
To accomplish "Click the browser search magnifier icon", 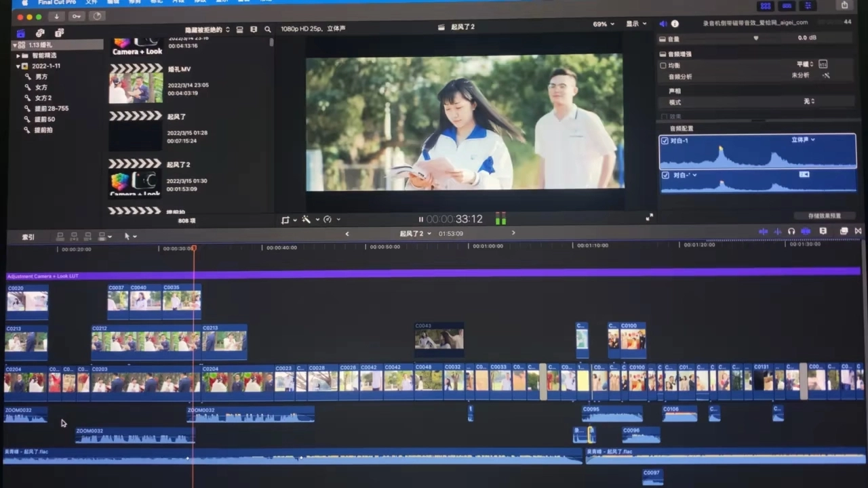I will point(268,30).
